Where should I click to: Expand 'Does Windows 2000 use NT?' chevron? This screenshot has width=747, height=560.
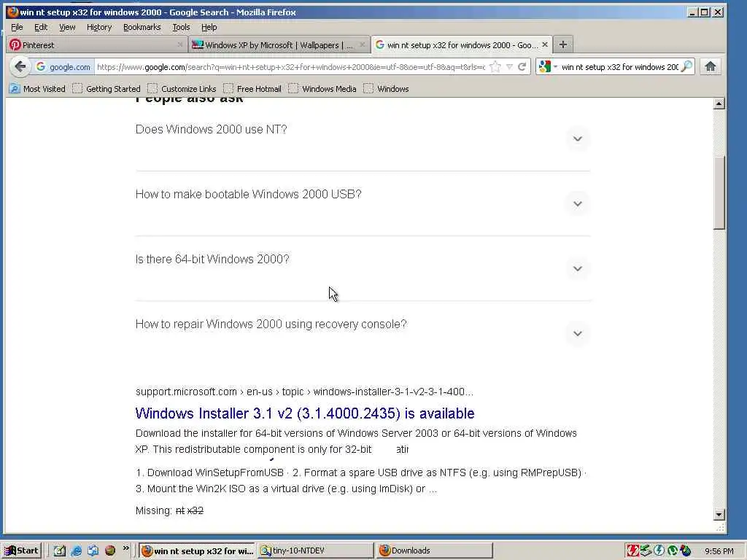point(578,139)
